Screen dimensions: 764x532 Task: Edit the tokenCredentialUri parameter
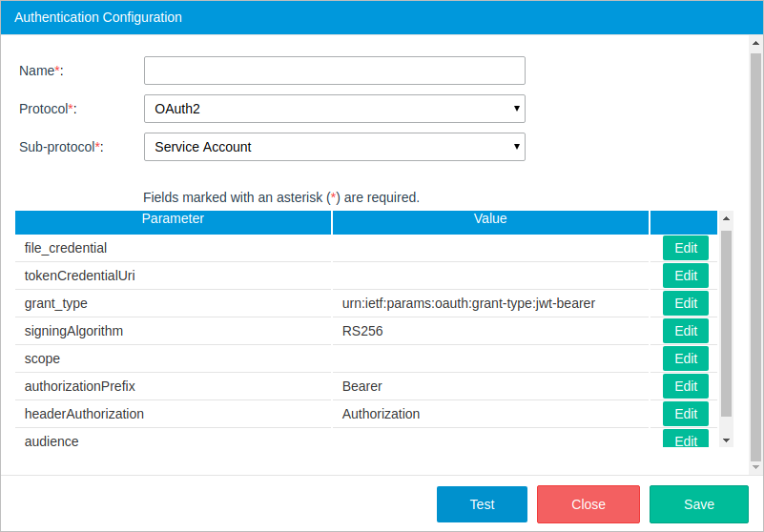686,276
